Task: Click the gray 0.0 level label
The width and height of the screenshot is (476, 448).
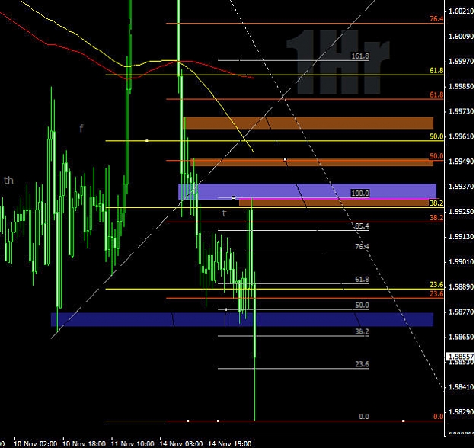Action: 364,417
